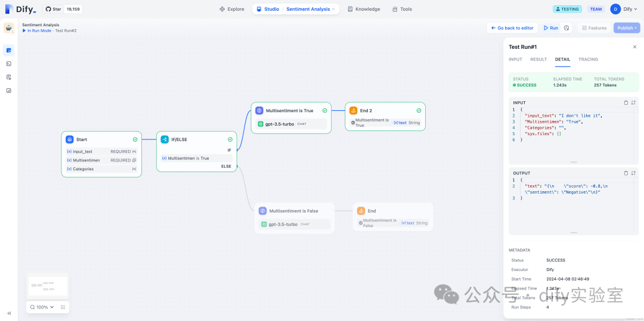The image size is (644, 321).
Task: Select the IF/ELSE node branch icon
Action: click(165, 139)
